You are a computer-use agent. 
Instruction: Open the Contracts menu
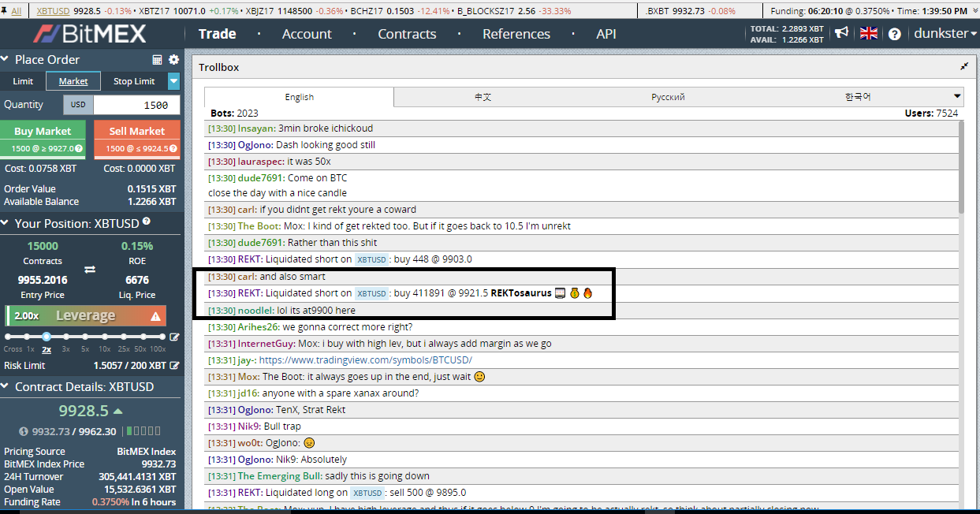(x=407, y=34)
